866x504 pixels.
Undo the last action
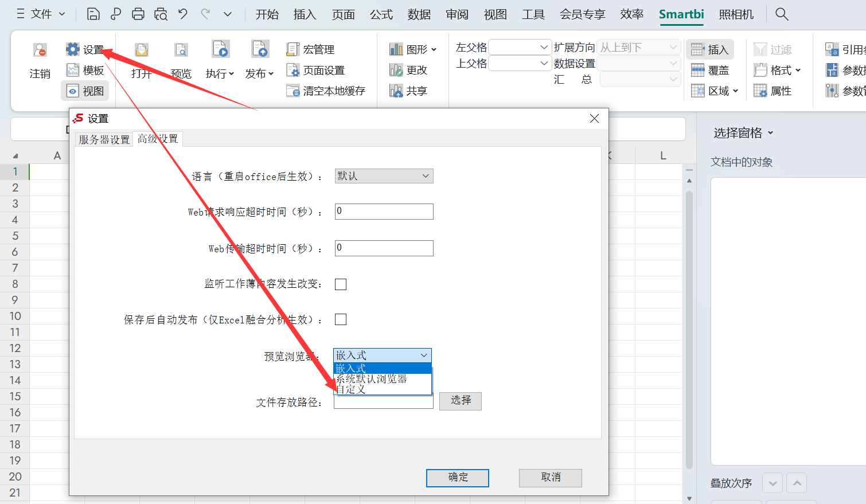(183, 14)
